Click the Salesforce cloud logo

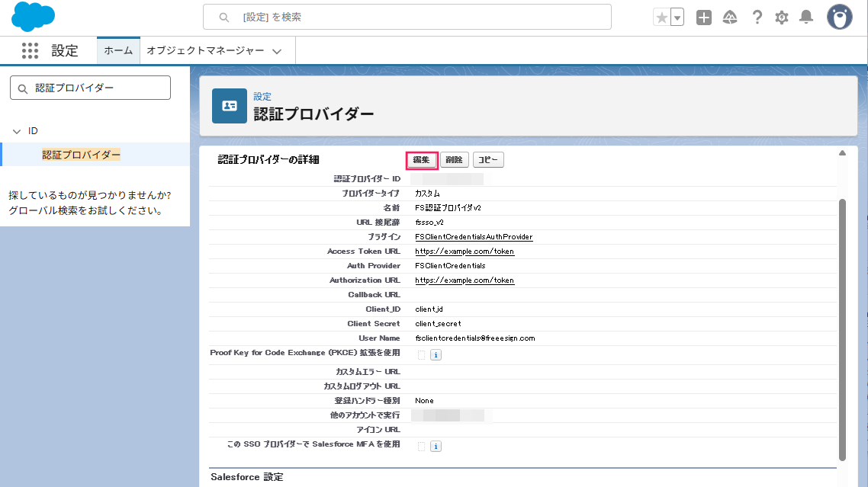coord(34,17)
